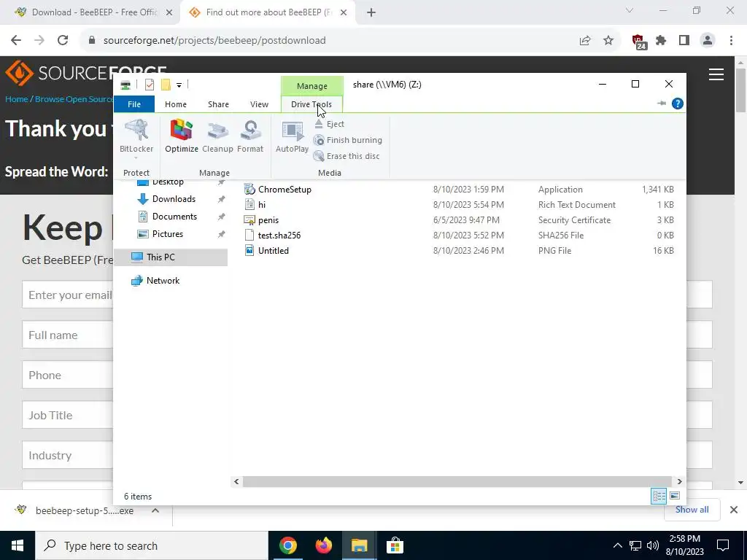Viewport: 747px width, 560px height.
Task: Go back in Chrome browser
Action: 16,41
